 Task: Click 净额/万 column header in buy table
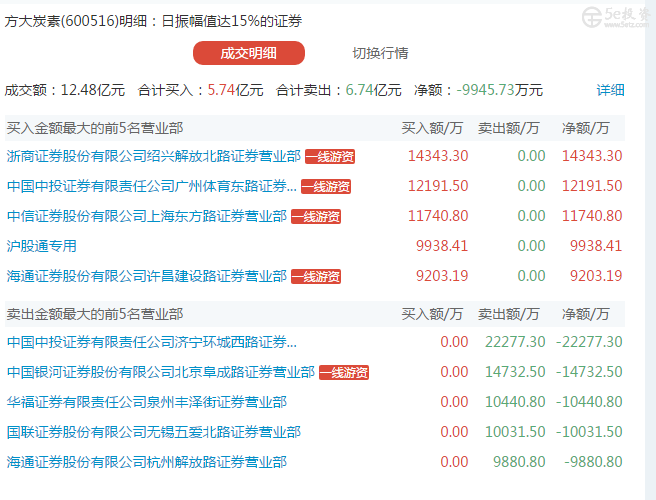coord(585,128)
